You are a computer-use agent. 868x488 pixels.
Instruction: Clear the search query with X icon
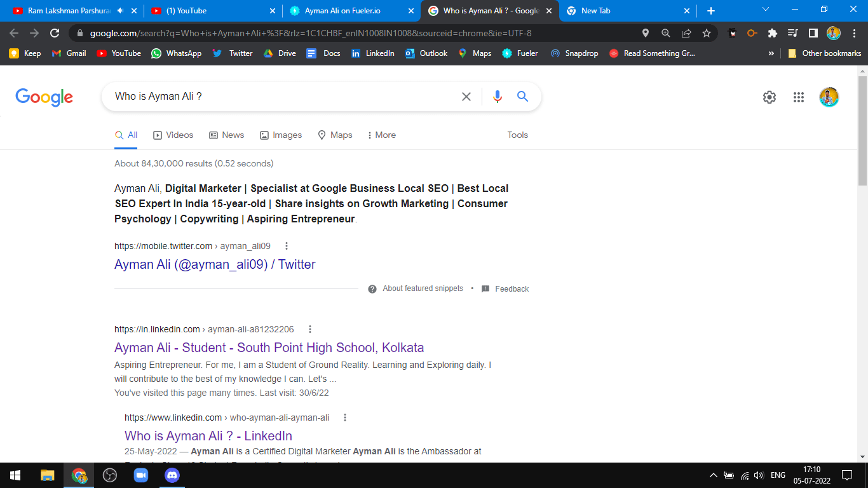(x=466, y=97)
